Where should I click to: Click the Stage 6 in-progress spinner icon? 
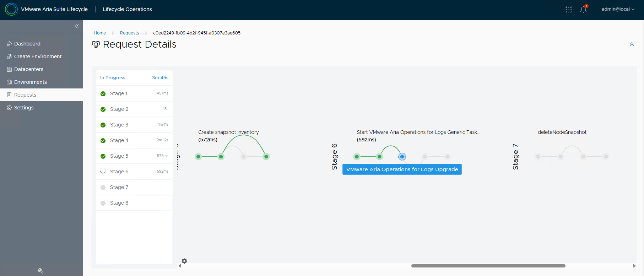[103, 171]
